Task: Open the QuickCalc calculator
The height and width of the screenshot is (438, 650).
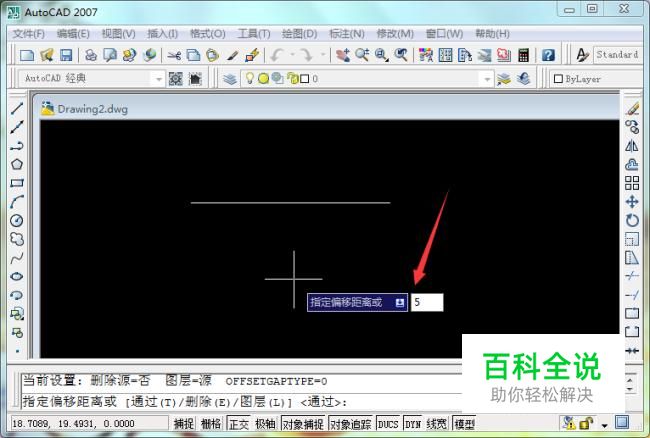Action: (x=523, y=55)
